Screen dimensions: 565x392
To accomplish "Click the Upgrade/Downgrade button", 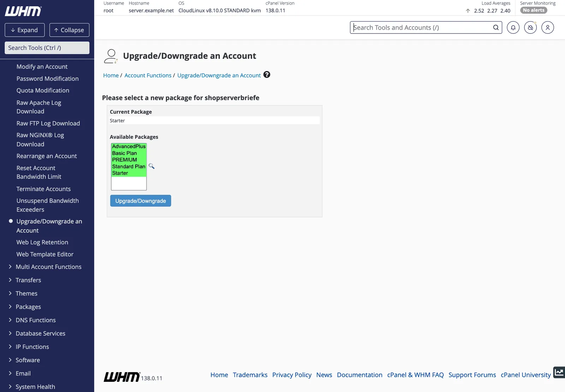I will [x=141, y=201].
